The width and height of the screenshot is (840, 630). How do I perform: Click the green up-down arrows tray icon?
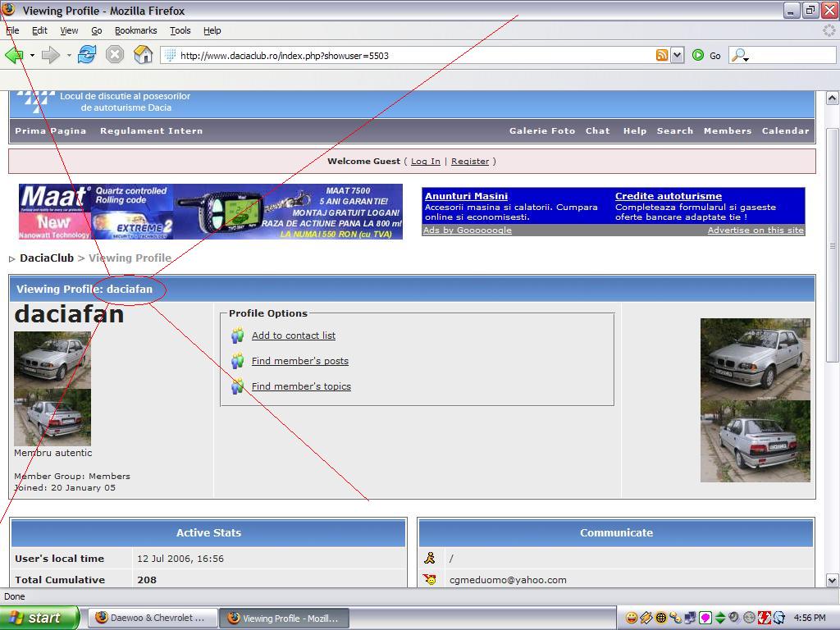click(x=720, y=618)
